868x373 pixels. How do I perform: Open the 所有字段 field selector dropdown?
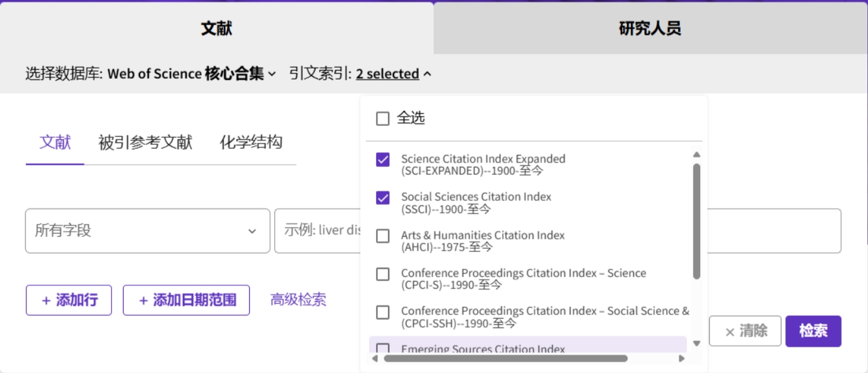(148, 231)
